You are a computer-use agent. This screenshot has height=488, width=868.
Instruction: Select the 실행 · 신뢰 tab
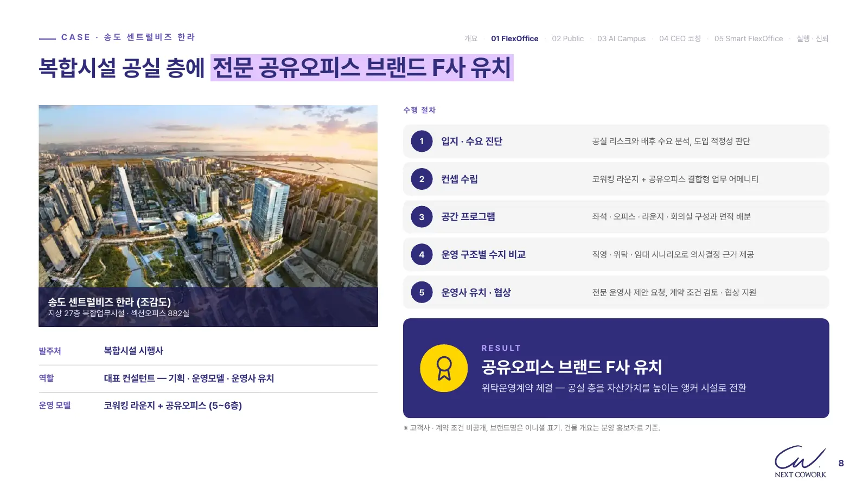(x=813, y=38)
